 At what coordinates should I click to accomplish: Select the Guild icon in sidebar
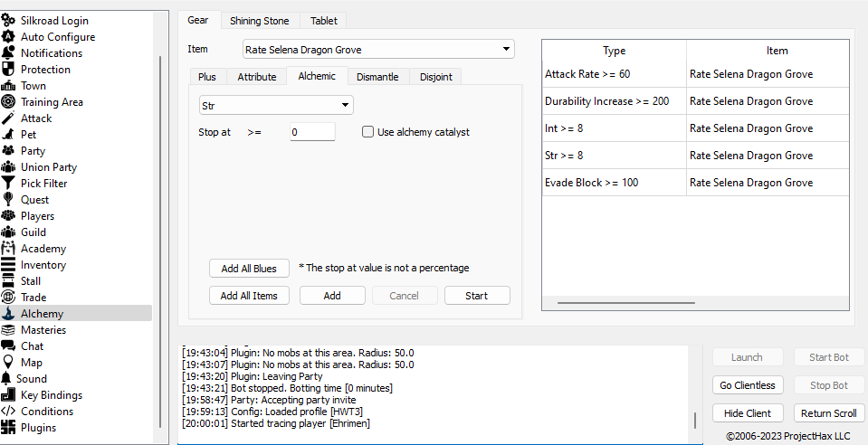8,232
